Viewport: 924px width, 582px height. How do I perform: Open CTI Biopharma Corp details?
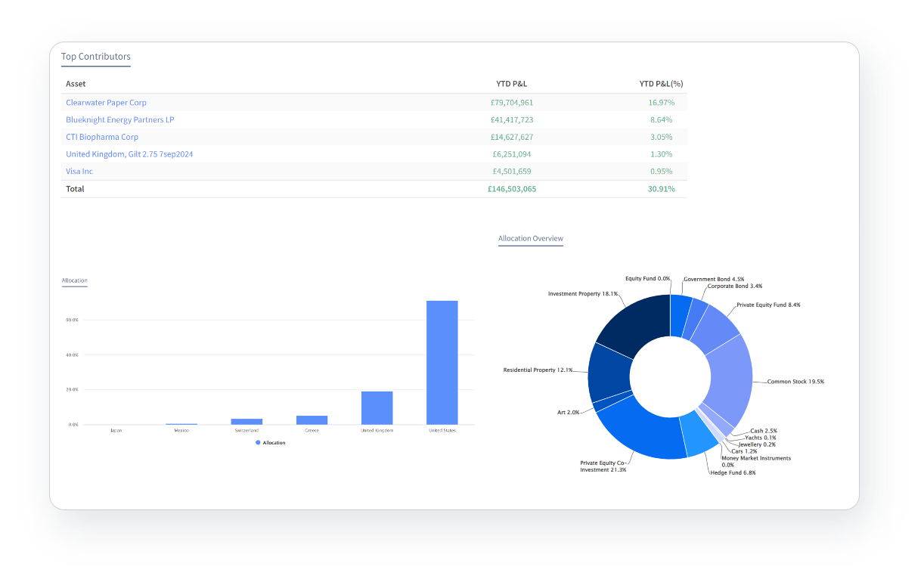click(102, 137)
